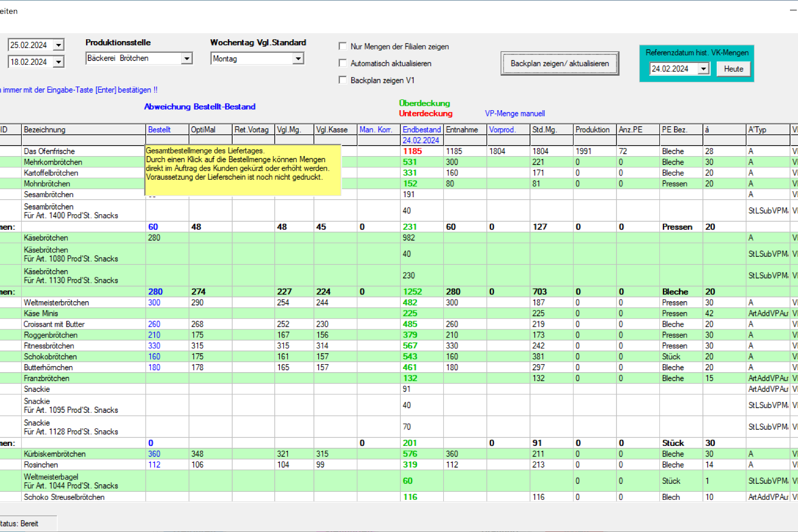798x532 pixels.
Task: Open the 25.02.2024 date picker arrow
Action: (x=59, y=45)
